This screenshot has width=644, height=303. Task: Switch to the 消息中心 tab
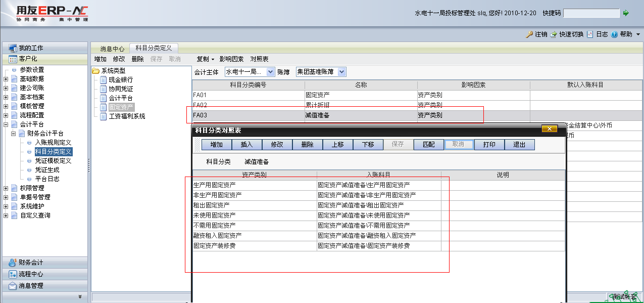pos(112,49)
